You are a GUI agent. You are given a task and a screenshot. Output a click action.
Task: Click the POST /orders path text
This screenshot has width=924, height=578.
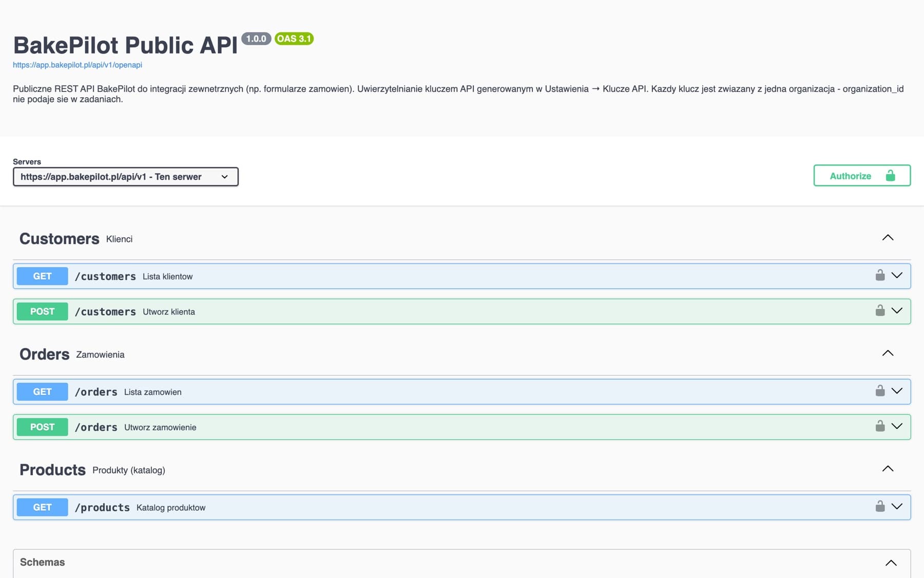point(96,427)
